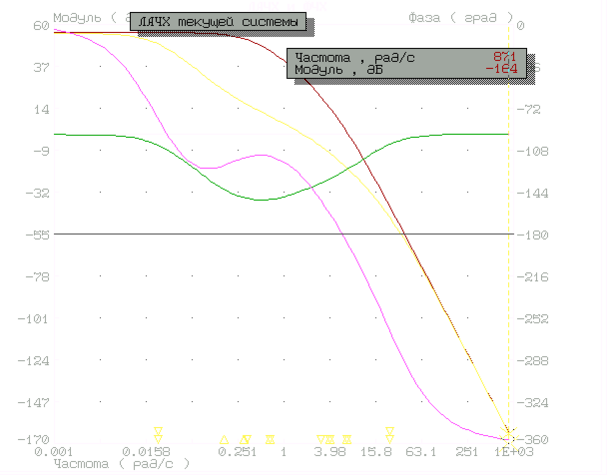
Task: Select the double triangle marker above 0.0158
Action: 158,435
